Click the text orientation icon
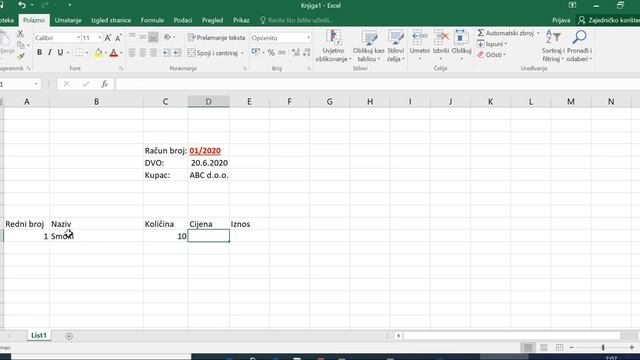Viewport: 640px width, 360px height. [x=167, y=37]
